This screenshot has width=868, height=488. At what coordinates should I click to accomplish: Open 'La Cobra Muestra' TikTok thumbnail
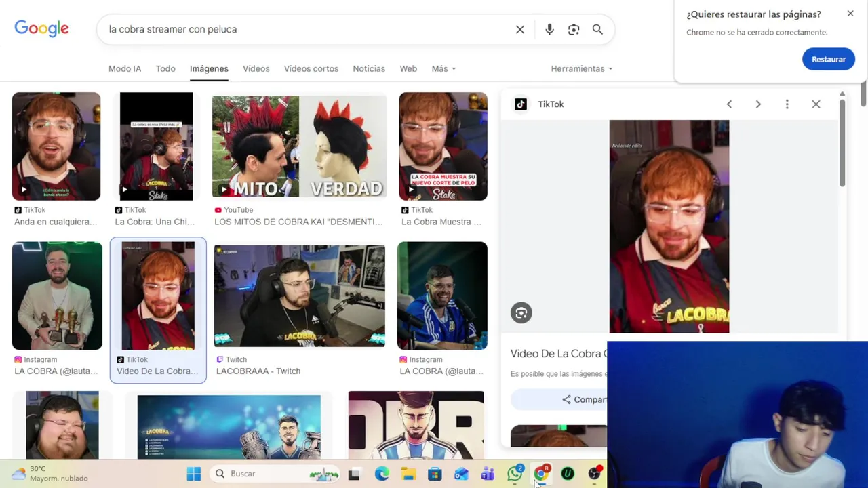click(x=443, y=146)
